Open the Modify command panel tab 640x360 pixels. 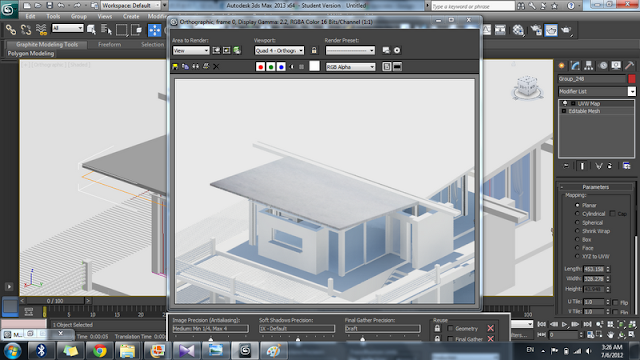pyautogui.click(x=575, y=66)
